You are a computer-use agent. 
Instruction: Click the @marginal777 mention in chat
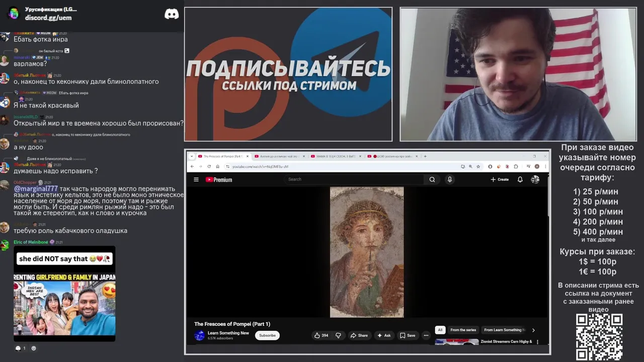point(36,189)
